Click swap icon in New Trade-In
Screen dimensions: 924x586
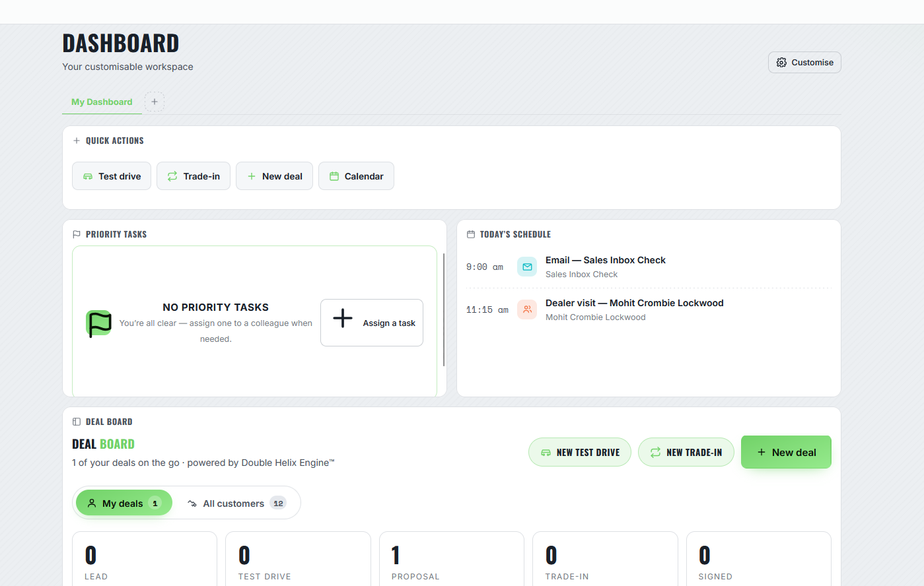click(655, 453)
